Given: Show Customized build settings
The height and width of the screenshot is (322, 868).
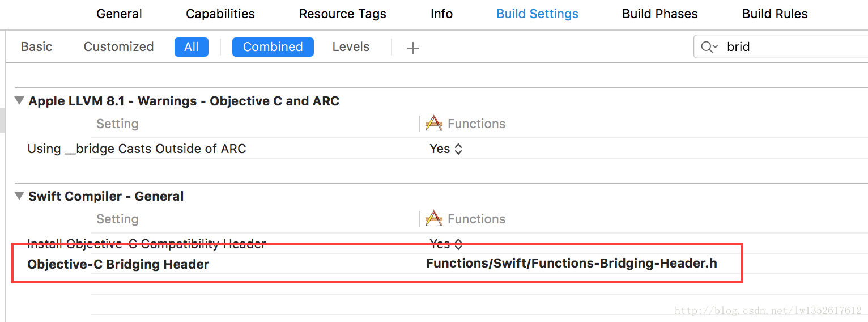Looking at the screenshot, I should tap(118, 47).
